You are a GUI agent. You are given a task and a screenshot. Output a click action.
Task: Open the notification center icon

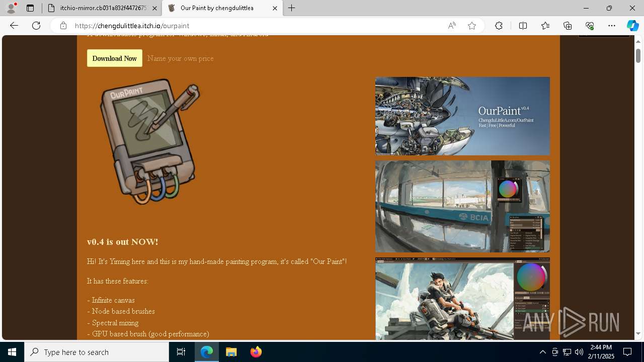coord(628,352)
